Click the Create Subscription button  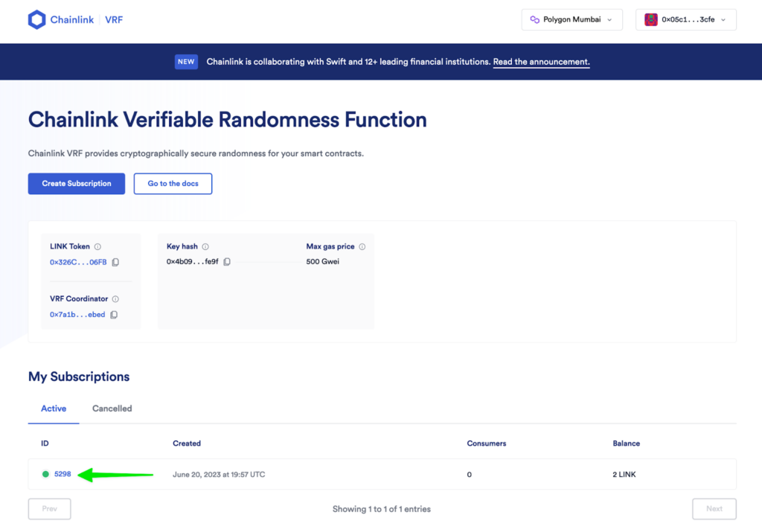pos(76,183)
